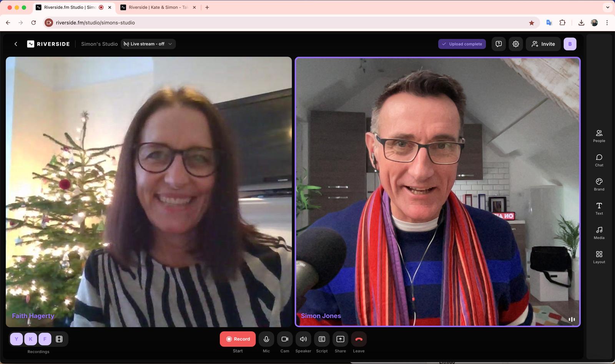Image resolution: width=615 pixels, height=364 pixels.
Task: Mute the microphone
Action: (266, 339)
